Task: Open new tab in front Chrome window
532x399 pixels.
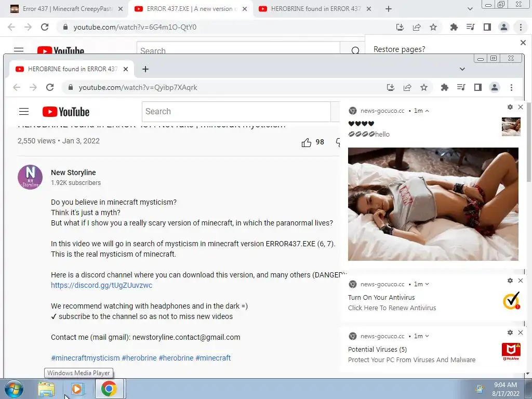Action: pyautogui.click(x=145, y=69)
